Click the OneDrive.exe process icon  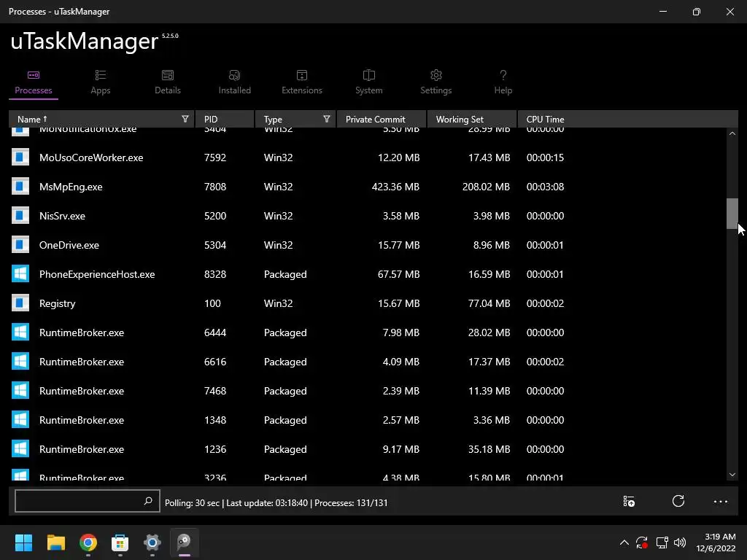point(20,245)
